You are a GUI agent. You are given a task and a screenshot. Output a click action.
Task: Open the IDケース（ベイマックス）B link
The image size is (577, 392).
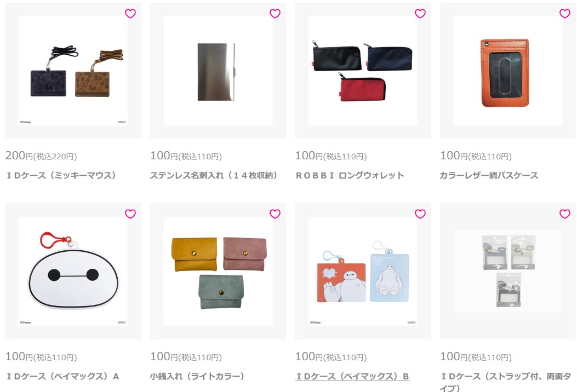[x=352, y=376]
